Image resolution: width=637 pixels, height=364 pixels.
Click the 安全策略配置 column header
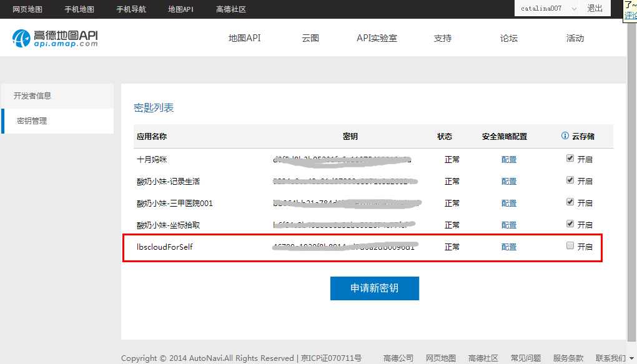[x=504, y=137]
